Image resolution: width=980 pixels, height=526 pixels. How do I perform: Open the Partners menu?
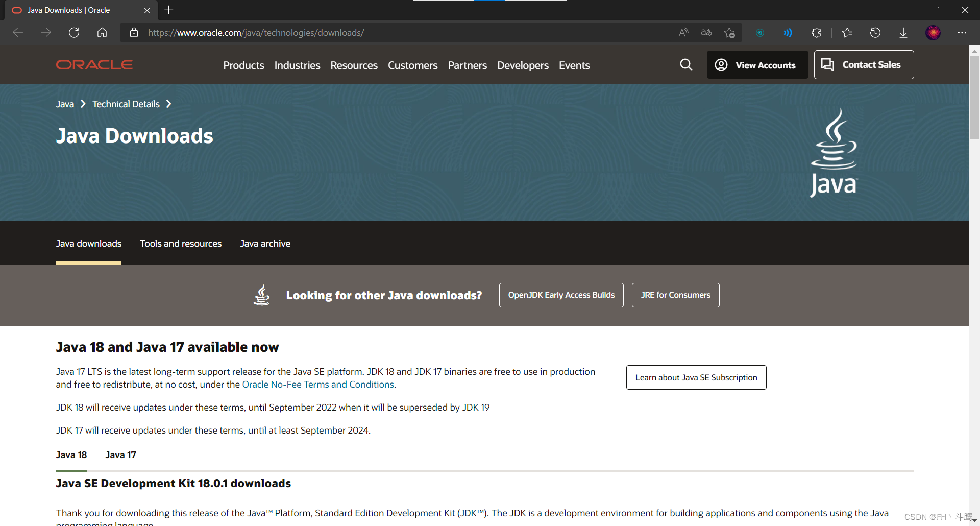(467, 65)
